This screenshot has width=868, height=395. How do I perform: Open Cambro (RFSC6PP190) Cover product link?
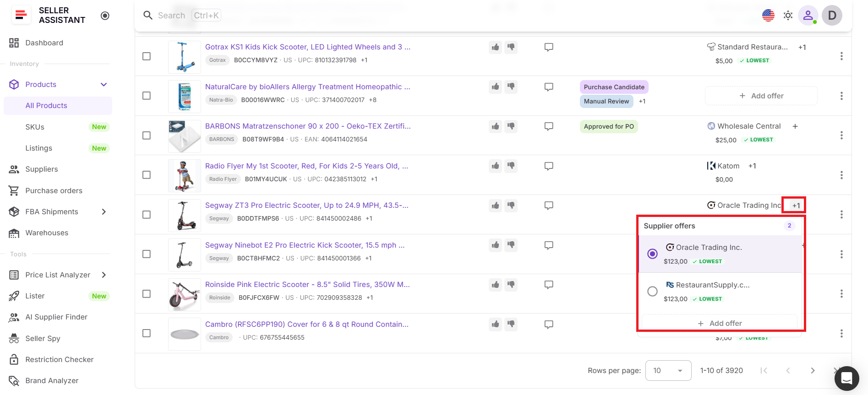click(x=307, y=325)
